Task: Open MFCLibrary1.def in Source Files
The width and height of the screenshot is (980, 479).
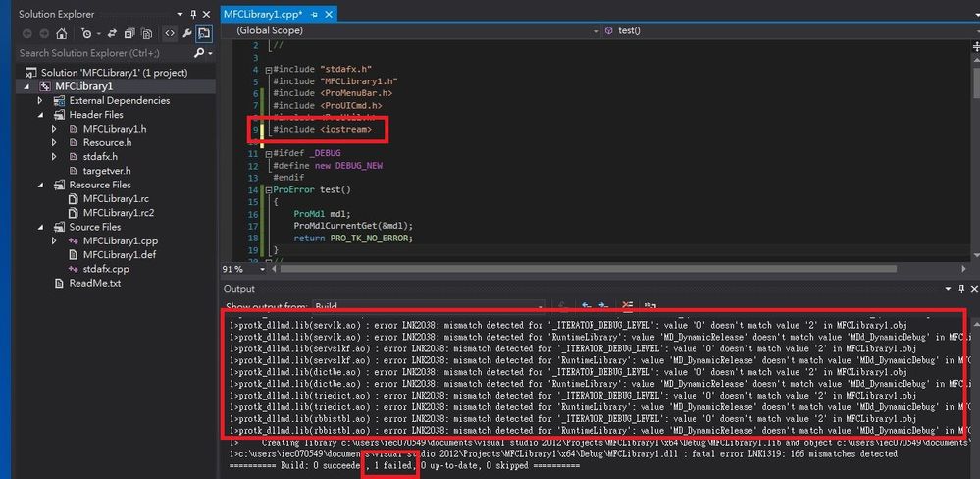Action: pos(119,254)
